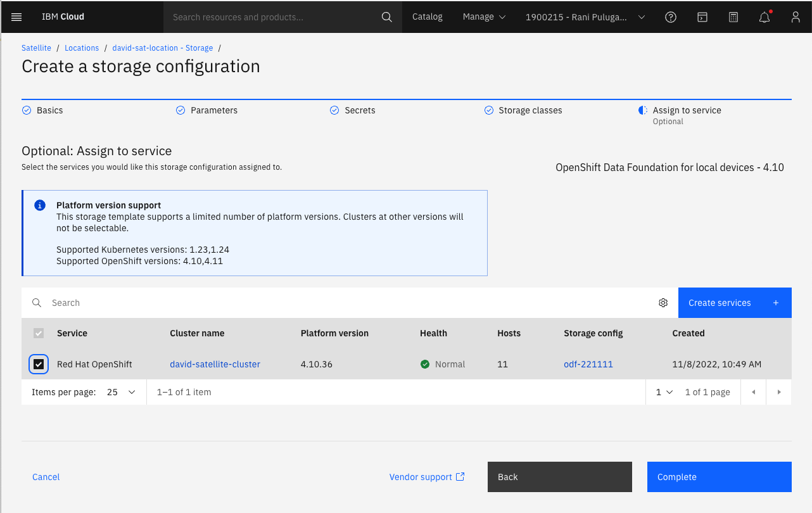Screen dimensions: 812x513
Task: Change Items per page dropdown
Action: [122, 392]
